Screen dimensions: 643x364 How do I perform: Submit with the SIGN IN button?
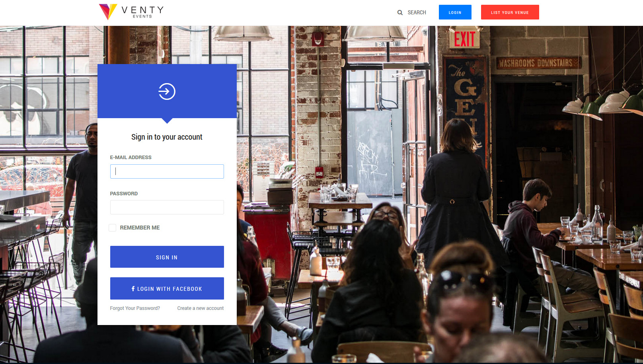(x=167, y=257)
